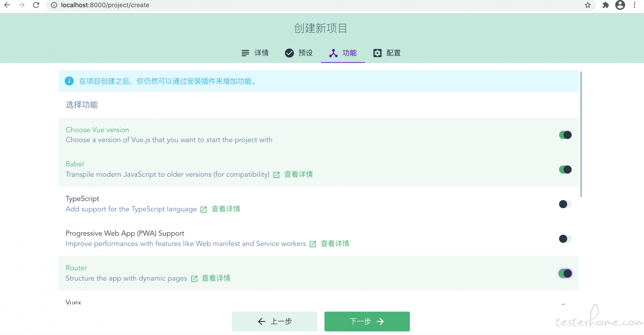The image size is (644, 335).
Task: Click the browser forward arrow
Action: pos(21,5)
